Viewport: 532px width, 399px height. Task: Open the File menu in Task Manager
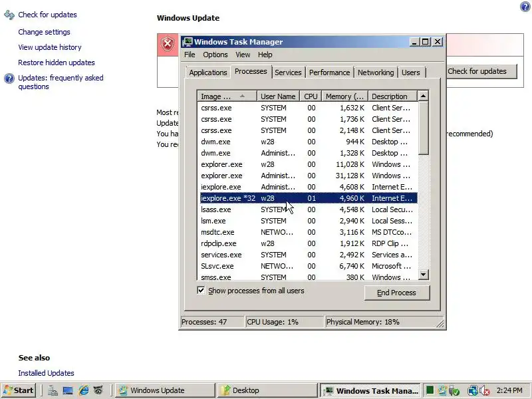coord(190,55)
